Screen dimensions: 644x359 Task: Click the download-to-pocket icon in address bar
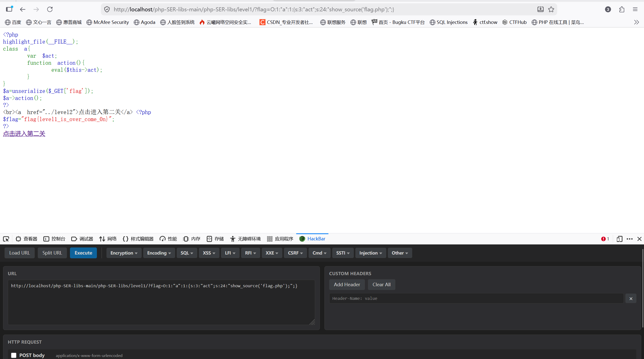pos(540,9)
